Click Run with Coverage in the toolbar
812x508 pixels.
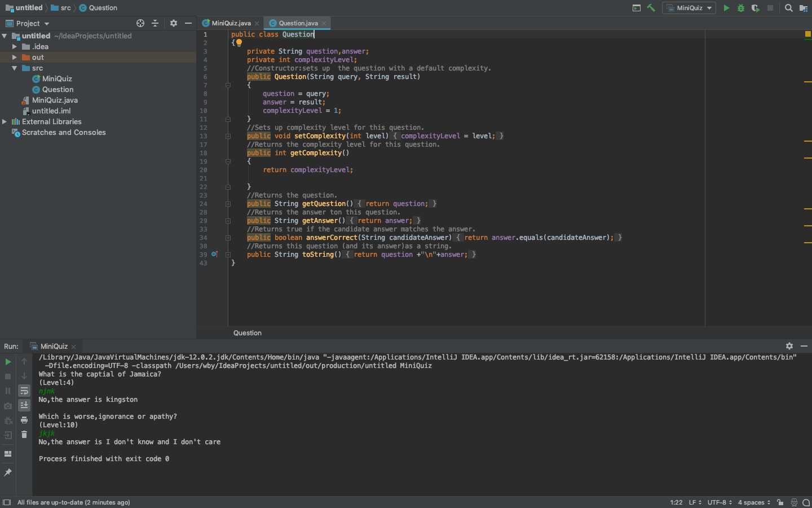click(756, 8)
